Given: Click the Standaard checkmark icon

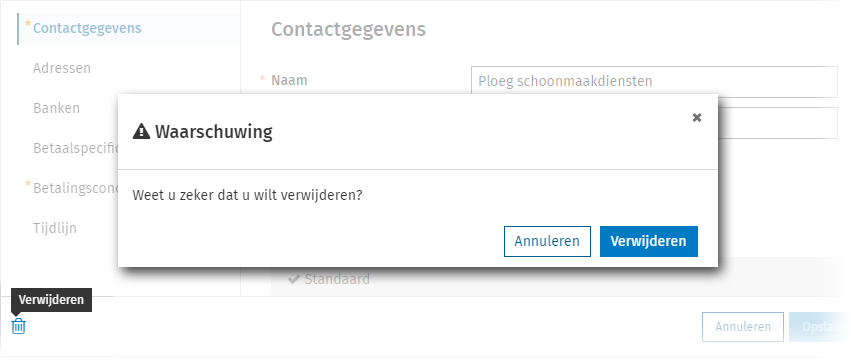Looking at the screenshot, I should click(294, 279).
